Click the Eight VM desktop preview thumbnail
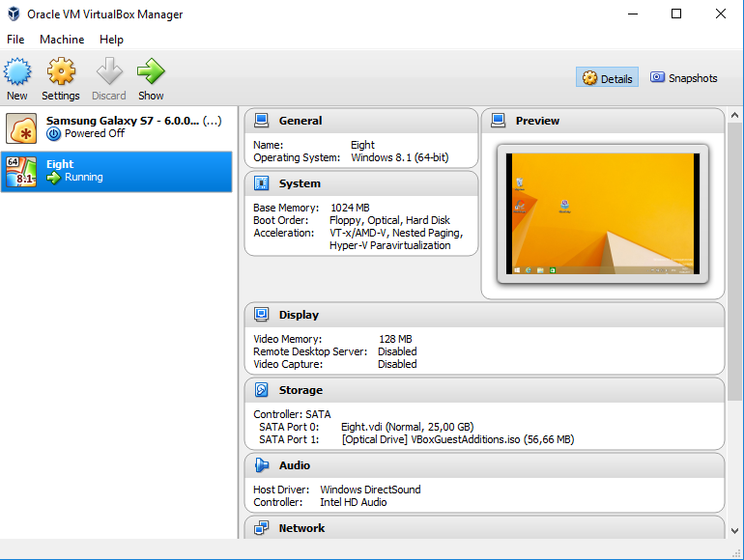Viewport: 744px width, 560px height. [603, 213]
